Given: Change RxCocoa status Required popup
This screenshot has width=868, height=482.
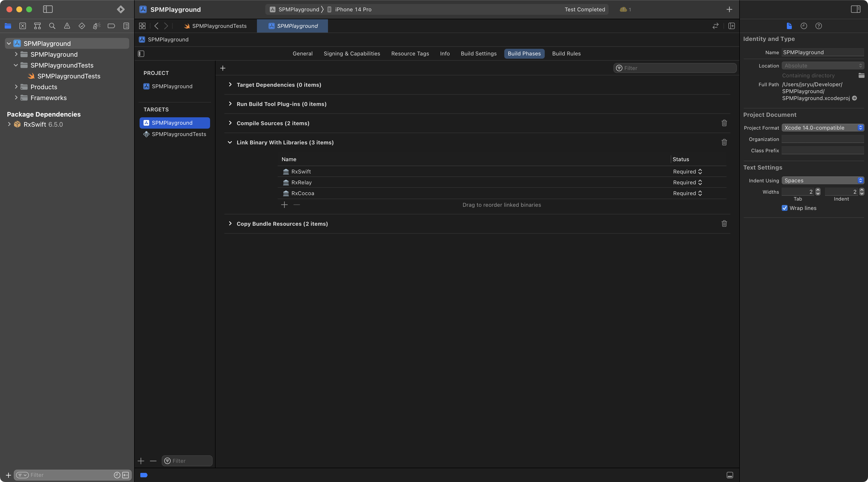Looking at the screenshot, I should 687,193.
